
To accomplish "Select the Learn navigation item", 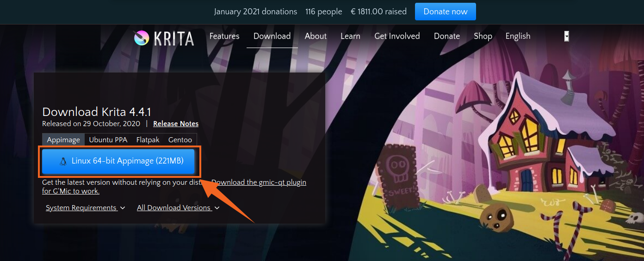I will pos(350,36).
